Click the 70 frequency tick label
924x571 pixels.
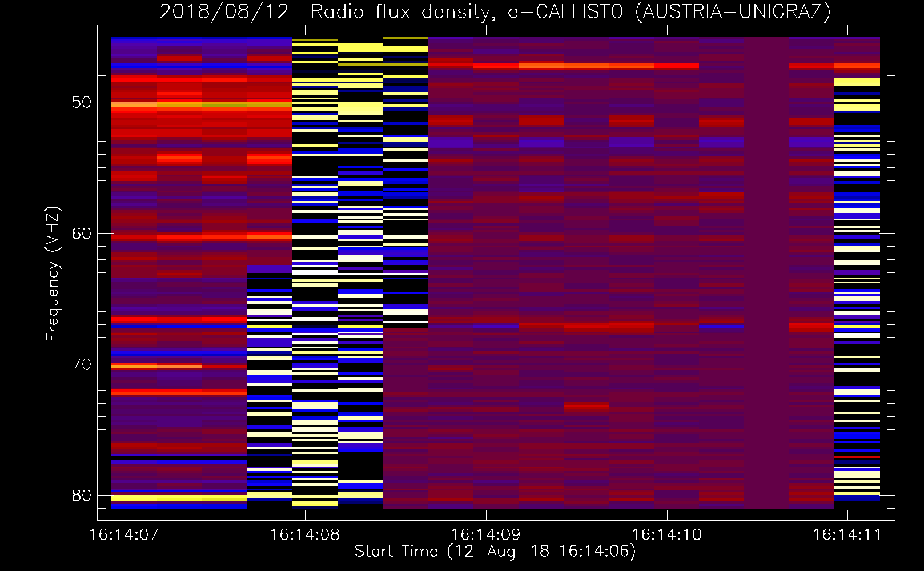(82, 364)
